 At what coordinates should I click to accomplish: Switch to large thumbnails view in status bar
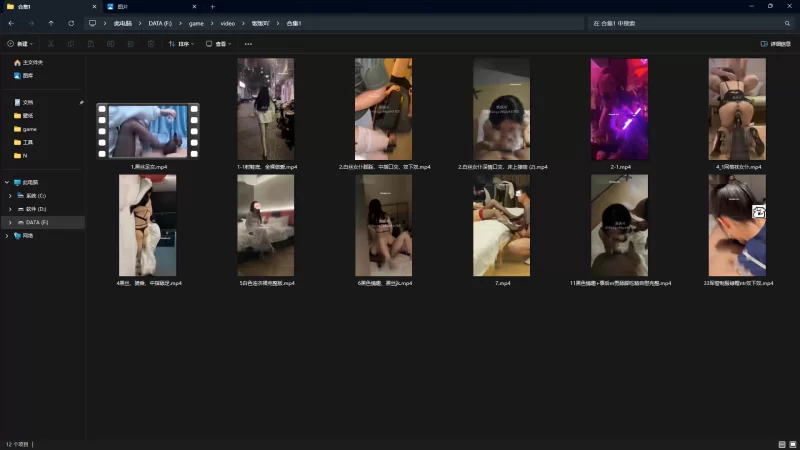point(792,444)
